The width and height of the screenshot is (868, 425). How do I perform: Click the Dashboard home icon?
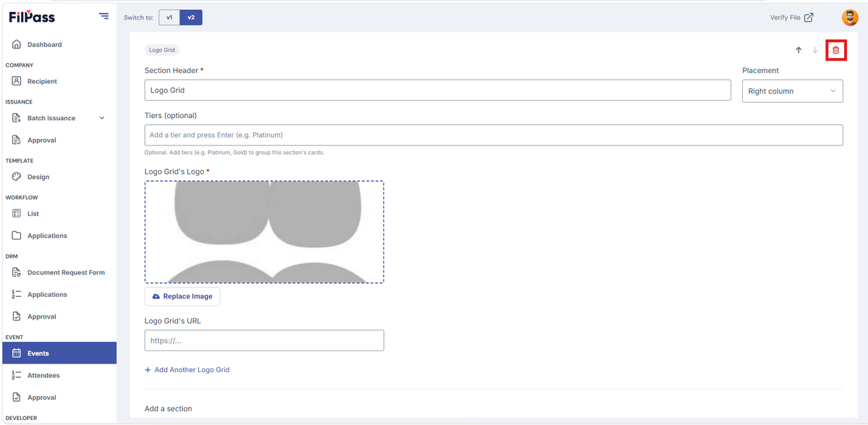17,45
